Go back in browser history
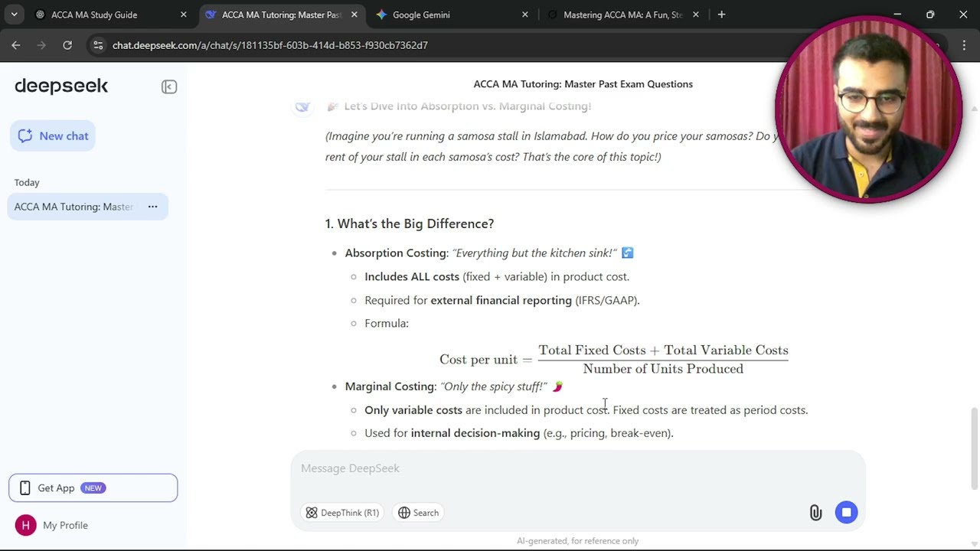This screenshot has height=551, width=980. tap(16, 45)
